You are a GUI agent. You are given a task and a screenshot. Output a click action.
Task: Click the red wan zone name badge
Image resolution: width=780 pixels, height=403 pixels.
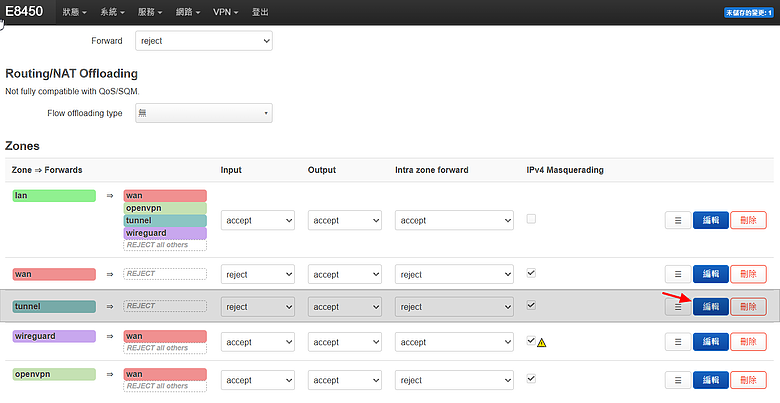[x=54, y=274]
